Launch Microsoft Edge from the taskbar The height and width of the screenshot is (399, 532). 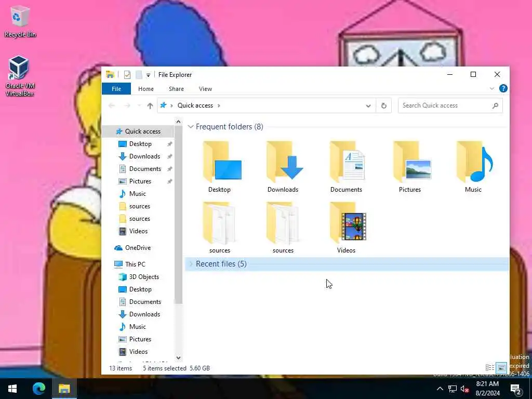38,389
